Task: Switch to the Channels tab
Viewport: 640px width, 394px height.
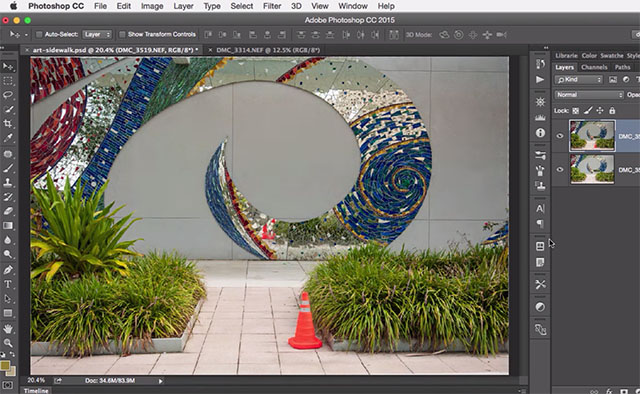Action: click(x=594, y=67)
